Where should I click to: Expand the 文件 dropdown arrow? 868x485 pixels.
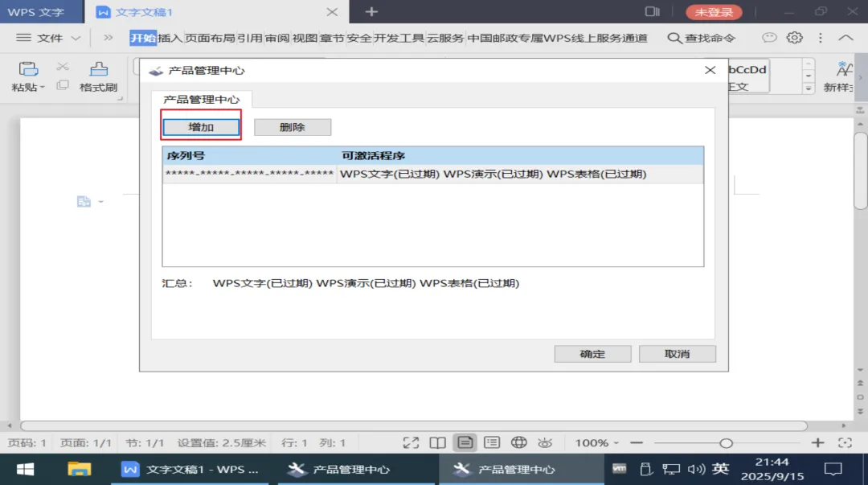[76, 38]
